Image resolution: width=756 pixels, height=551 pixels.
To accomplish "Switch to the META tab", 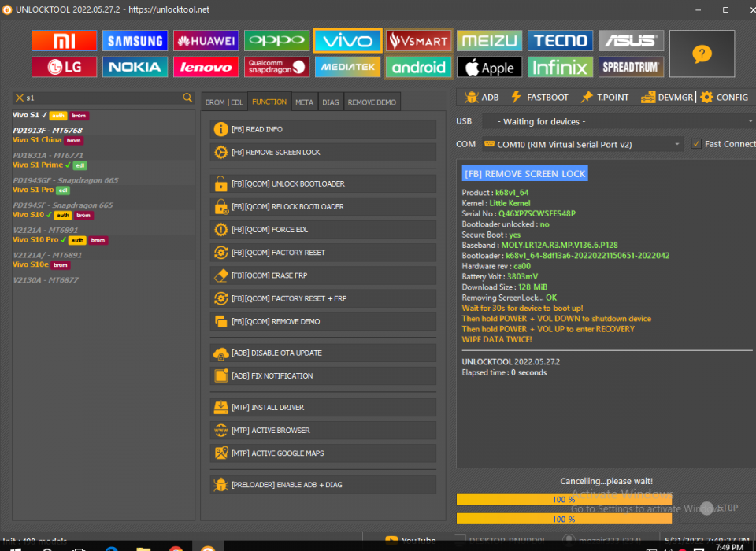I will [304, 102].
